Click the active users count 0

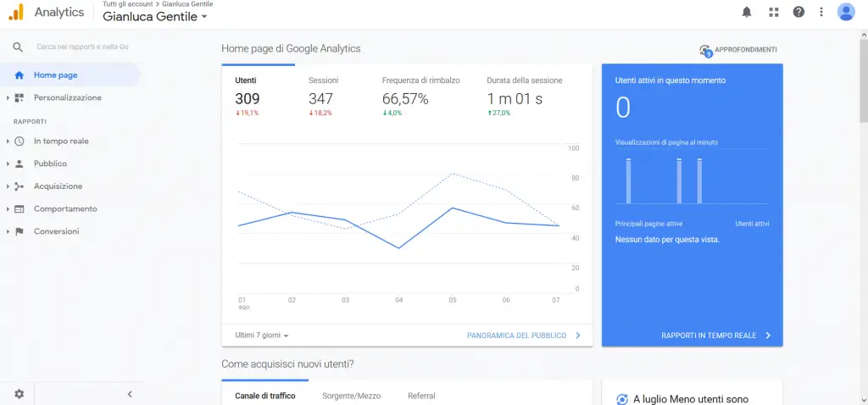click(x=623, y=108)
